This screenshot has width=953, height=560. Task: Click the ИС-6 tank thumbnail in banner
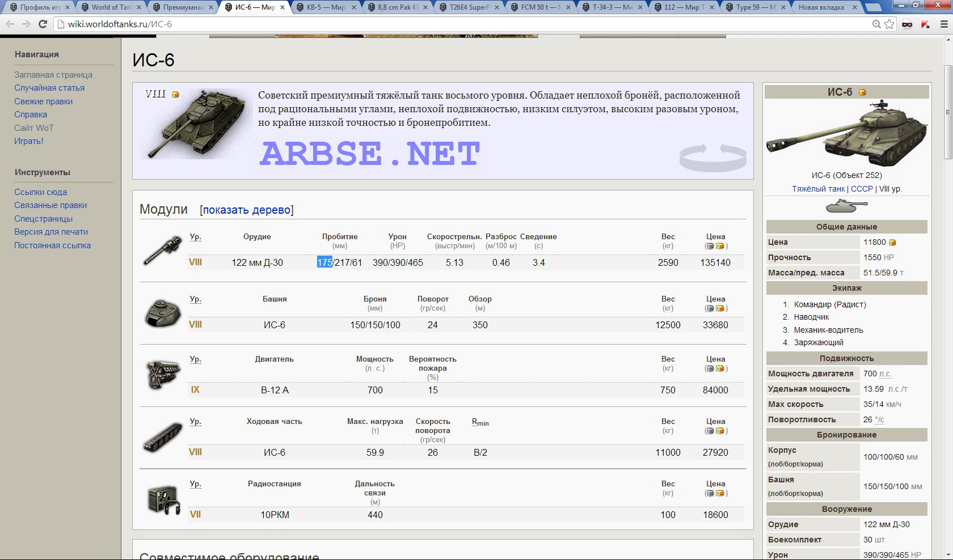[196, 123]
